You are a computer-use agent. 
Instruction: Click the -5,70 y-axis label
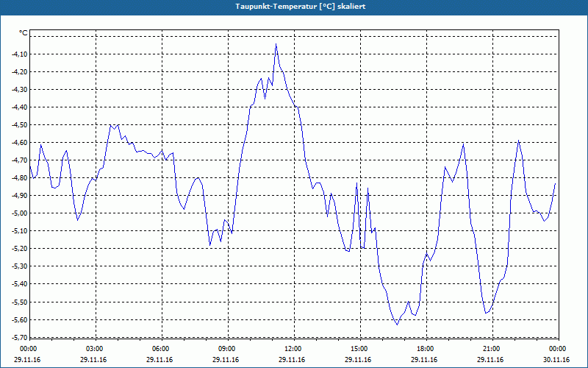click(x=20, y=337)
